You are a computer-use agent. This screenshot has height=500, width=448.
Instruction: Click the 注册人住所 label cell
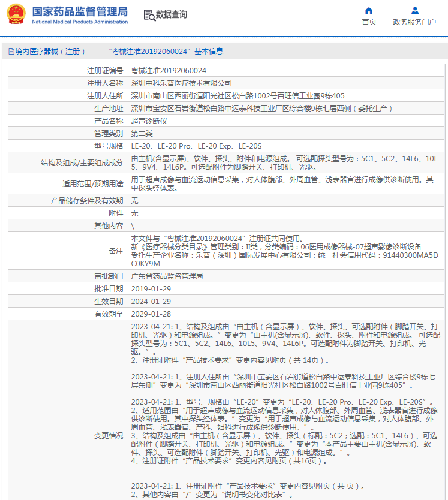[67, 96]
